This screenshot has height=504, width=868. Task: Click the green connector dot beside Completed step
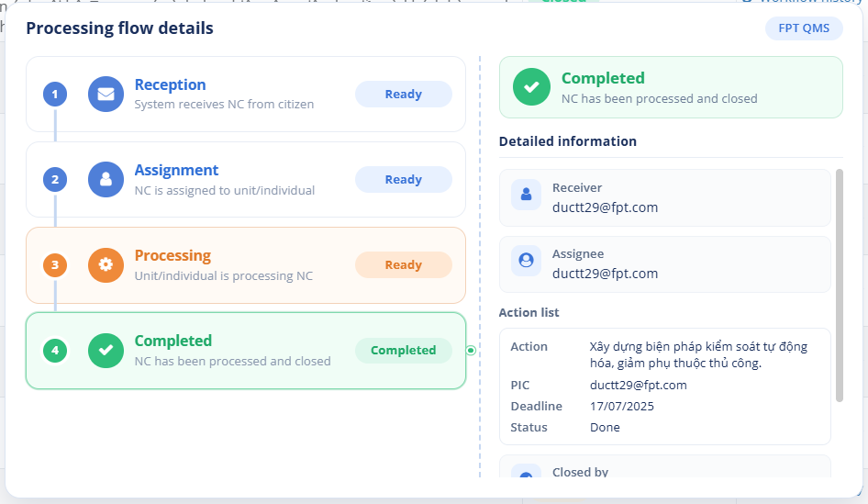click(x=471, y=350)
